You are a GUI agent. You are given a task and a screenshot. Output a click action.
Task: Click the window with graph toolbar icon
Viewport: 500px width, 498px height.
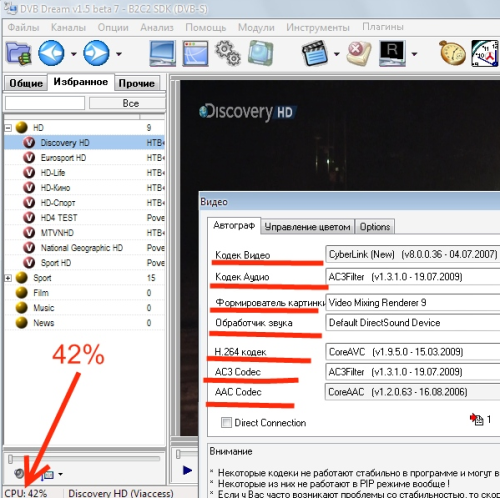pos(195,53)
